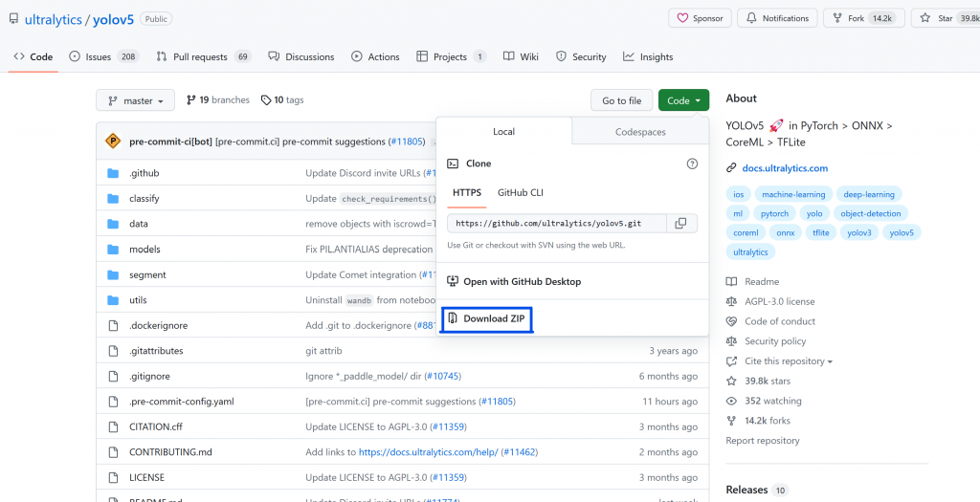This screenshot has height=502, width=980.
Task: Select the GitHub CLI clone tab
Action: point(520,192)
